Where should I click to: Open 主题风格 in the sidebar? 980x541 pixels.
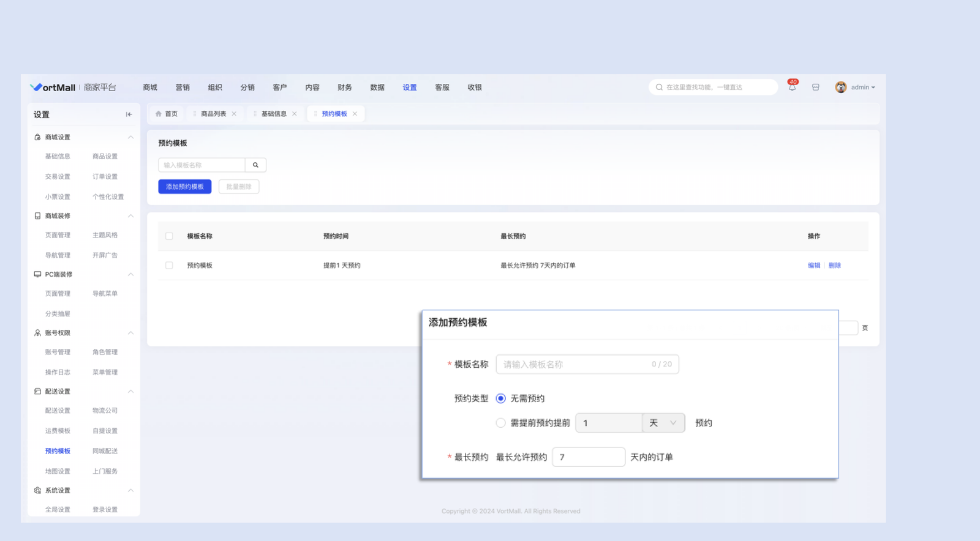[x=105, y=236]
